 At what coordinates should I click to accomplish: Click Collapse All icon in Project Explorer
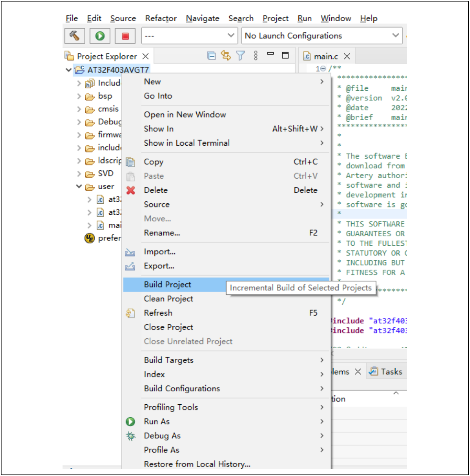(x=211, y=56)
